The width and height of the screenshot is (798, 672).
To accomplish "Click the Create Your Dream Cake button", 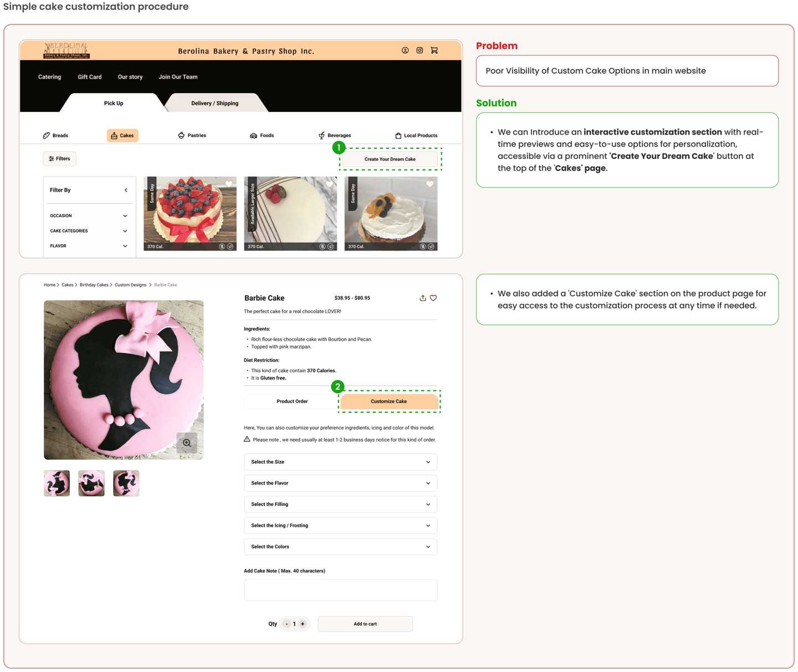I will click(x=390, y=159).
